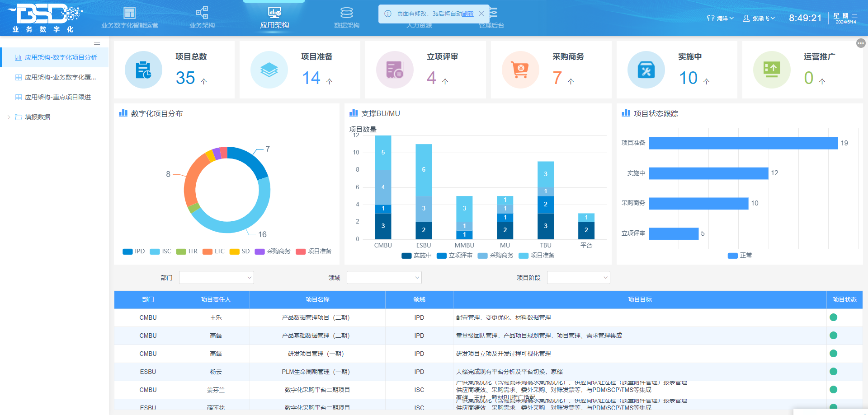This screenshot has height=415, width=868.
Task: Click the info icon in notification
Action: [x=388, y=14]
